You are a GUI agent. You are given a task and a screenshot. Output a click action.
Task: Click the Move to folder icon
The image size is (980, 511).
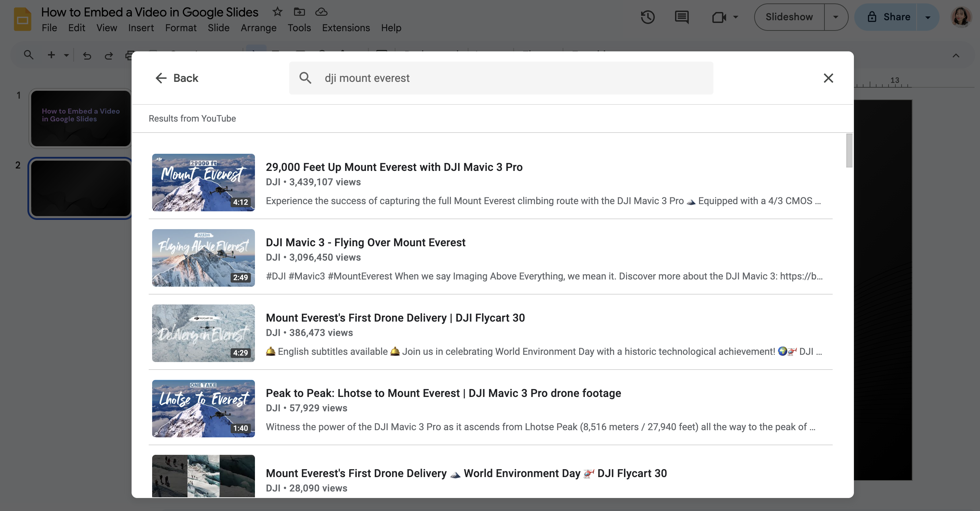point(299,12)
